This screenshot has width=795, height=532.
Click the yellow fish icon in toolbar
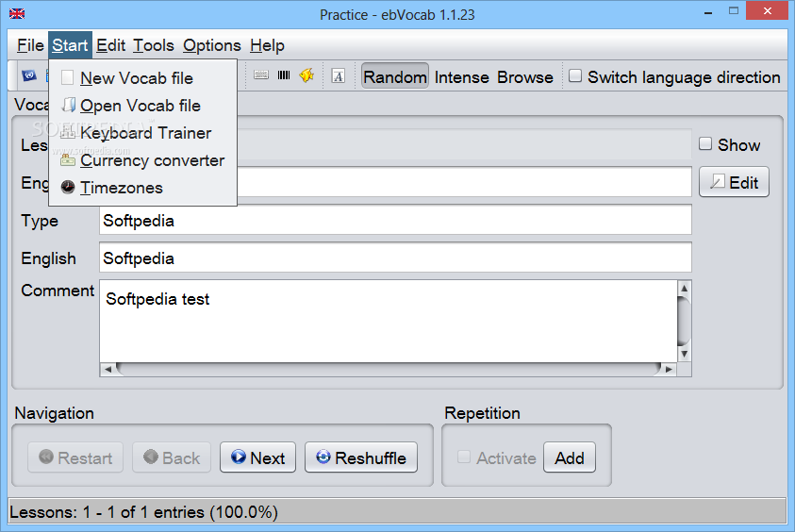point(306,75)
